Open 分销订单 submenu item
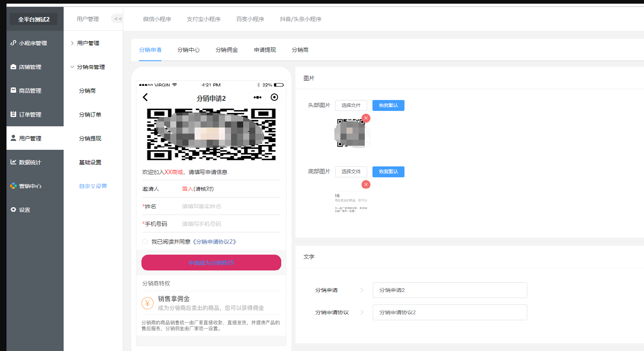644x351 pixels. pos(90,115)
